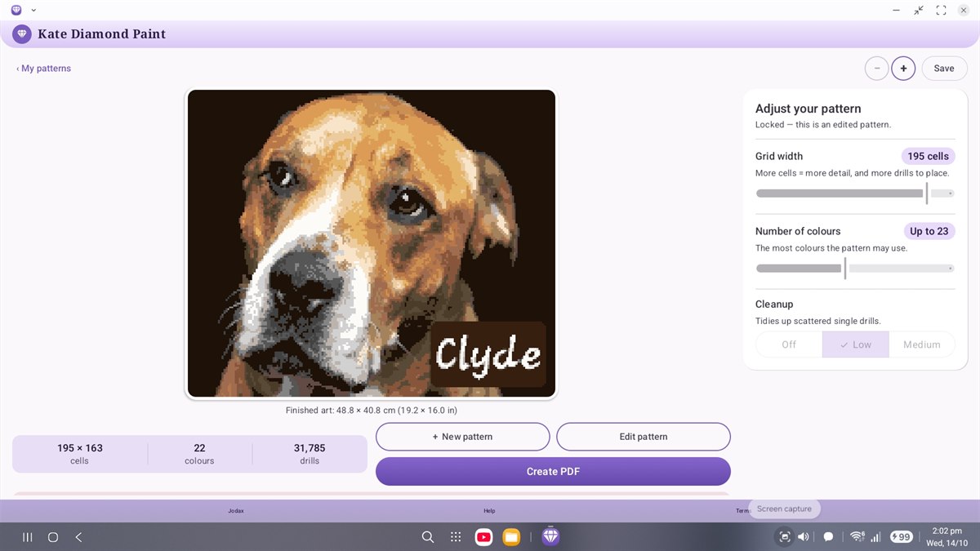Image resolution: width=980 pixels, height=551 pixels.
Task: Tap the taskbar home button
Action: pos(53,537)
